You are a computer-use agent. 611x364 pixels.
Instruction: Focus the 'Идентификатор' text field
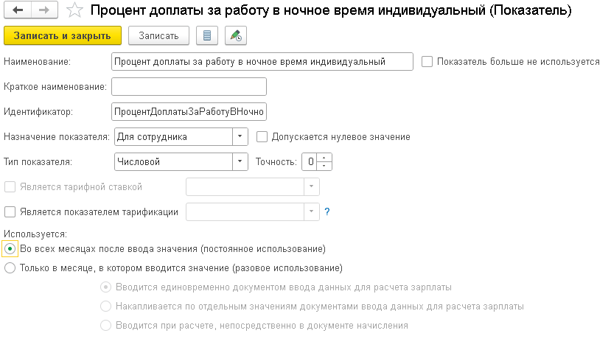187,111
